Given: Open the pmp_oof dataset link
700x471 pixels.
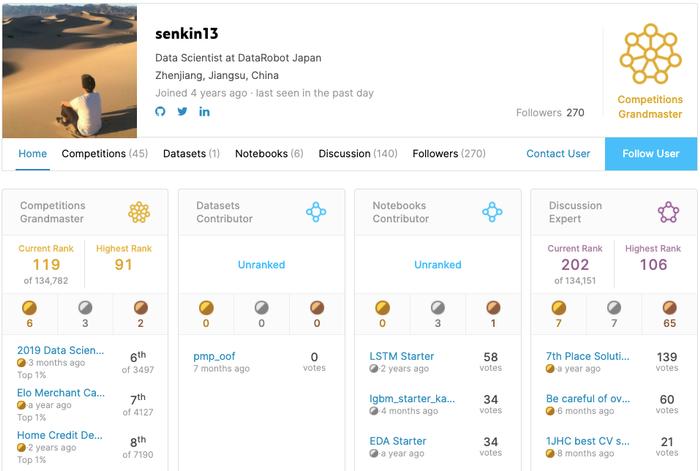Looking at the screenshot, I should click(214, 356).
